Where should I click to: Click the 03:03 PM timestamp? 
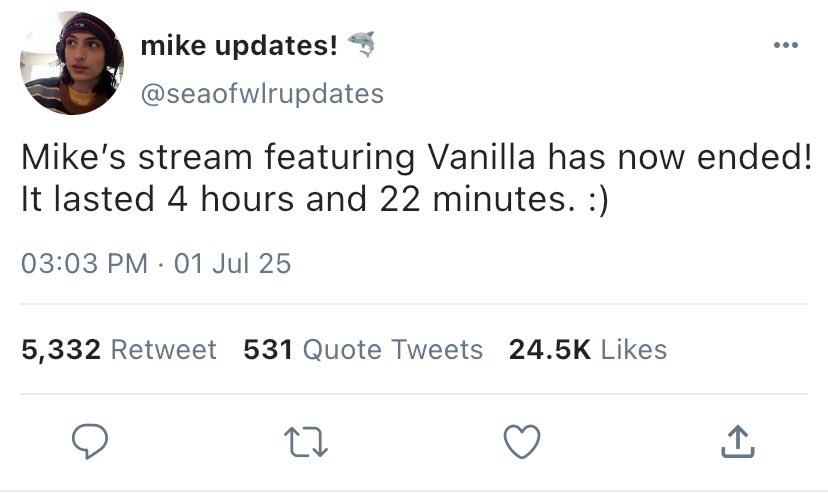click(85, 264)
